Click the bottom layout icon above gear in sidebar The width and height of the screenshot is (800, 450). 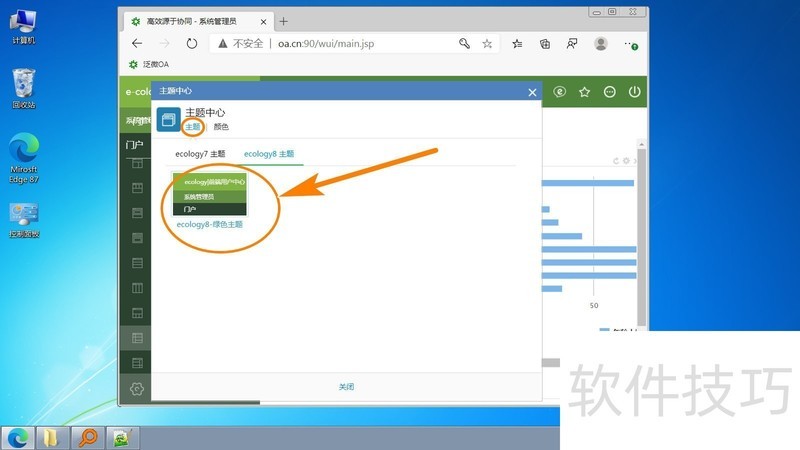click(137, 363)
